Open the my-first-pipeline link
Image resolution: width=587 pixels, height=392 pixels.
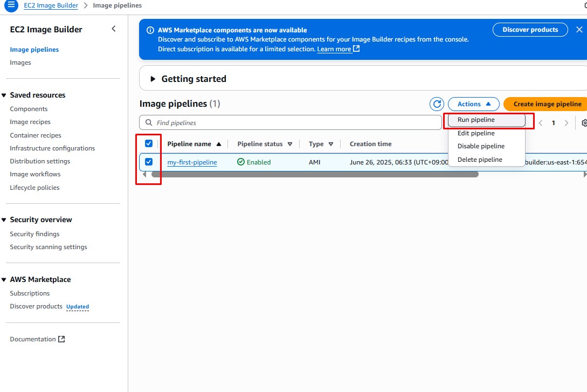click(192, 162)
